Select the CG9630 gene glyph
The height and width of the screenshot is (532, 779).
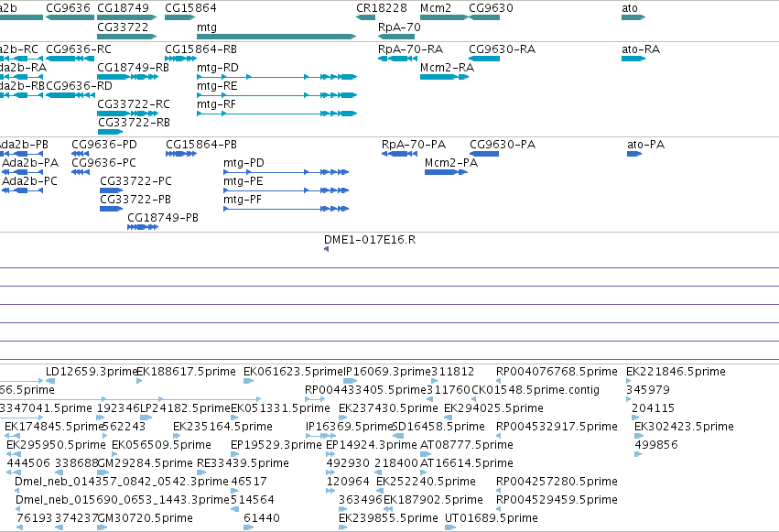[484, 17]
